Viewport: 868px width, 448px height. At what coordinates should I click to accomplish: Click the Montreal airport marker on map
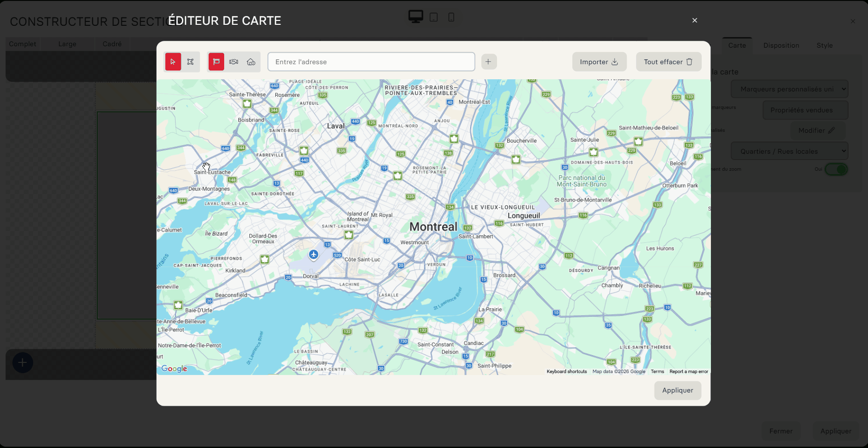point(314,254)
